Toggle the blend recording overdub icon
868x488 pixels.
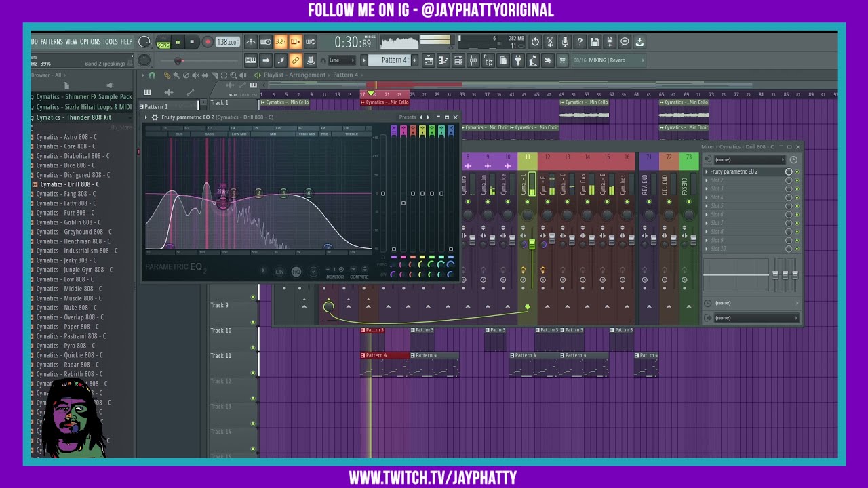(x=296, y=42)
